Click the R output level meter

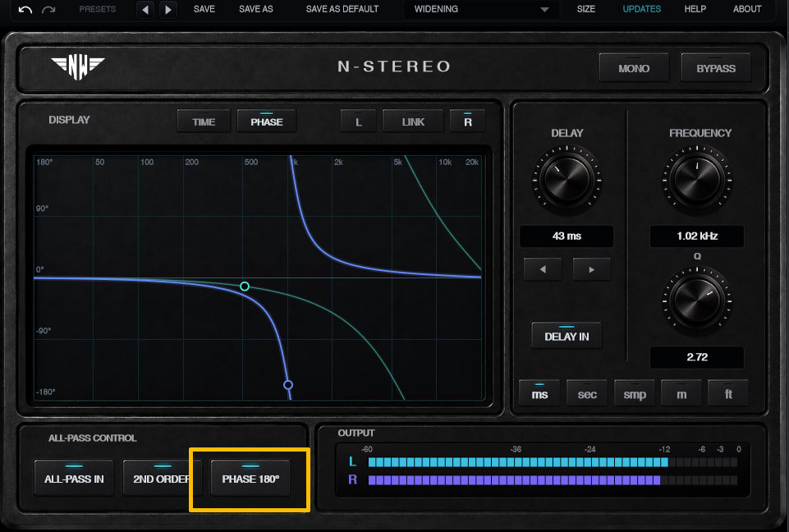click(x=553, y=479)
